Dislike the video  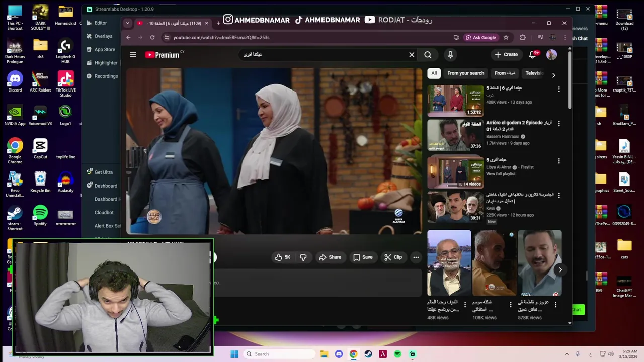pos(303,257)
